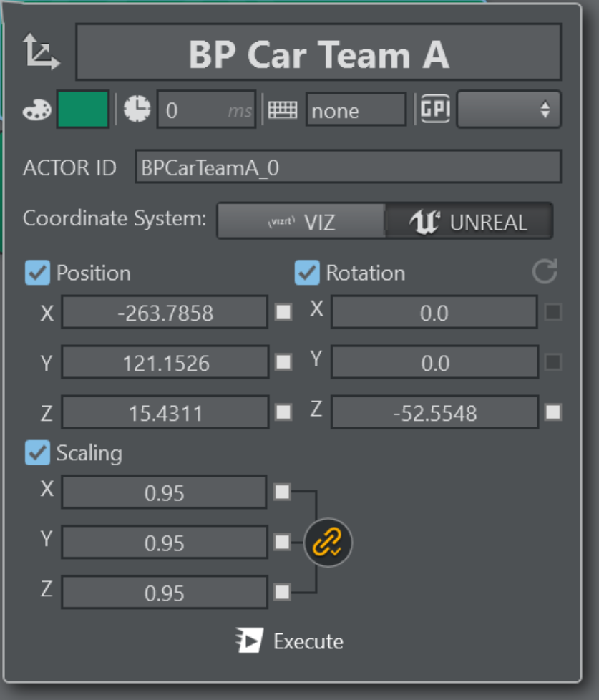599x700 pixels.
Task: Click the Position X value field
Action: click(165, 313)
